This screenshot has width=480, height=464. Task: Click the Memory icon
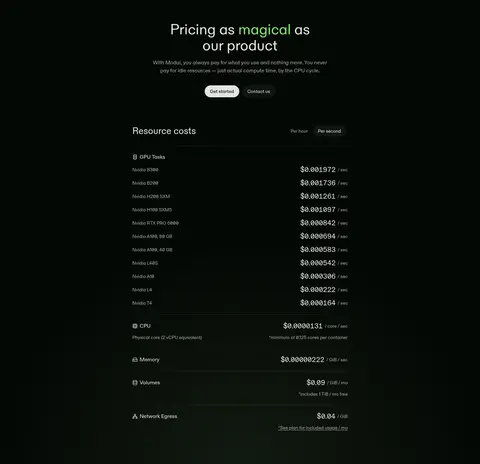(x=135, y=360)
